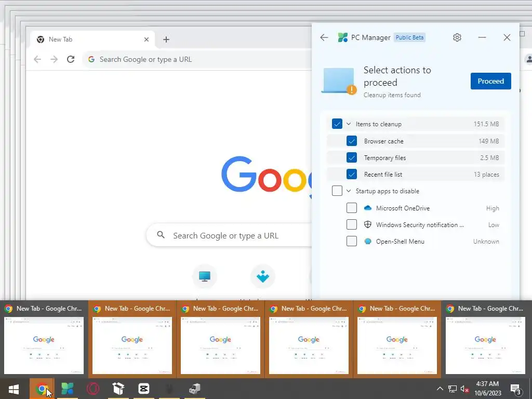Image resolution: width=532 pixels, height=399 pixels.
Task: Click the PC Manager taskbar icon
Action: click(67, 389)
